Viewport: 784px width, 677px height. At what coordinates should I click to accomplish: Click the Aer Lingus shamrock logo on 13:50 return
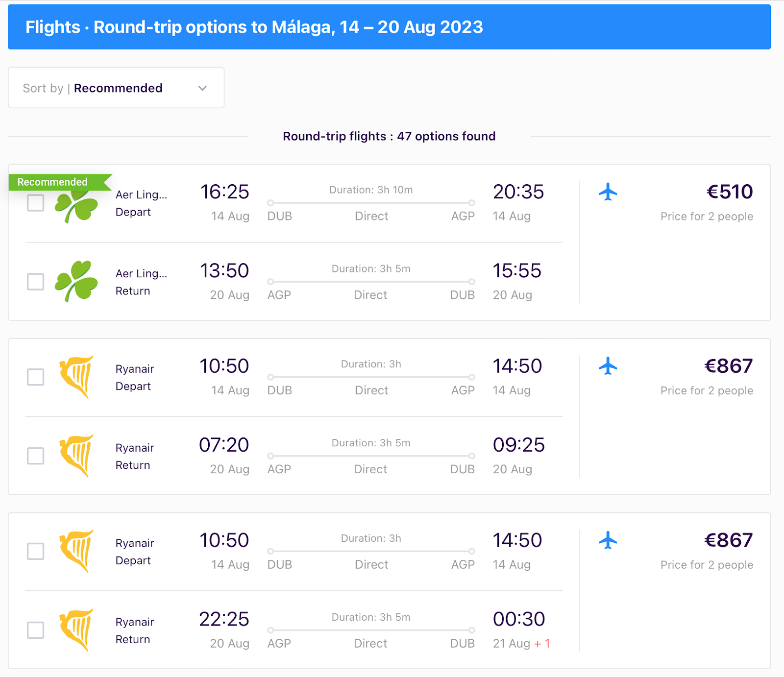pyautogui.click(x=76, y=281)
